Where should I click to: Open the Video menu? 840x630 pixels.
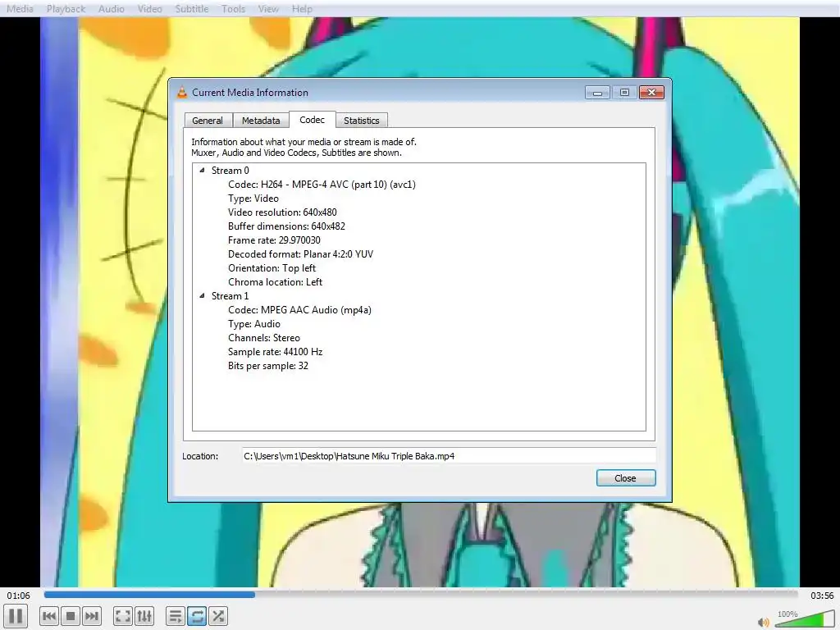pyautogui.click(x=150, y=9)
